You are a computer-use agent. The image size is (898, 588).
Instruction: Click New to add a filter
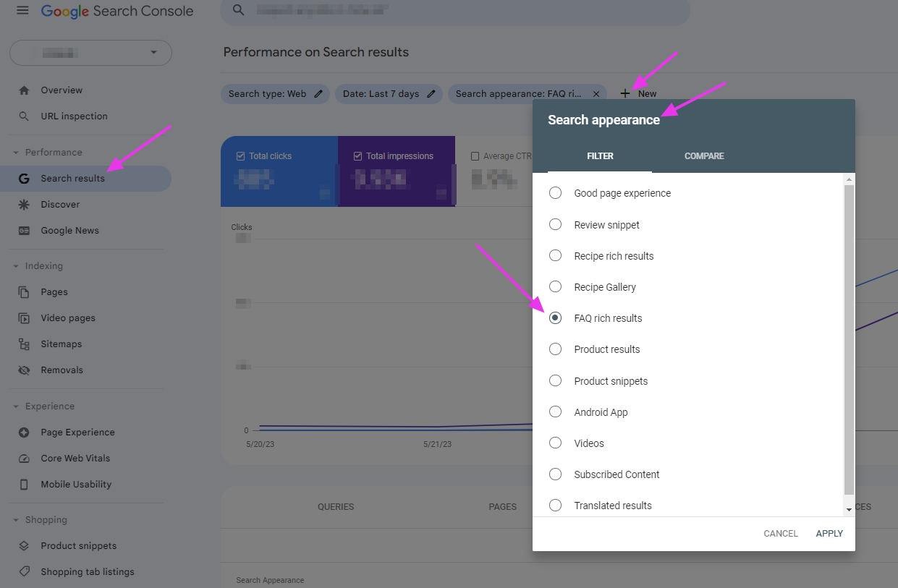tap(638, 94)
